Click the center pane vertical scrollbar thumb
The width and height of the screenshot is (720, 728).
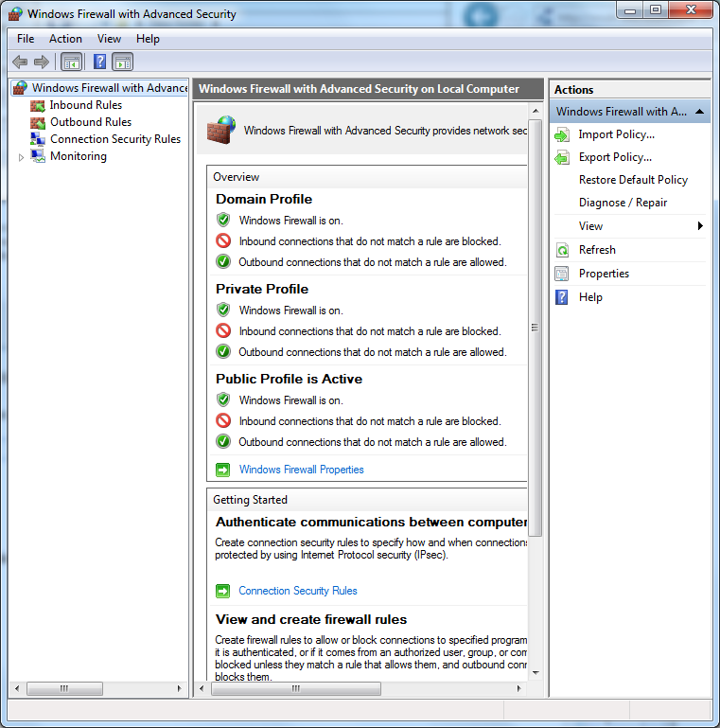535,328
